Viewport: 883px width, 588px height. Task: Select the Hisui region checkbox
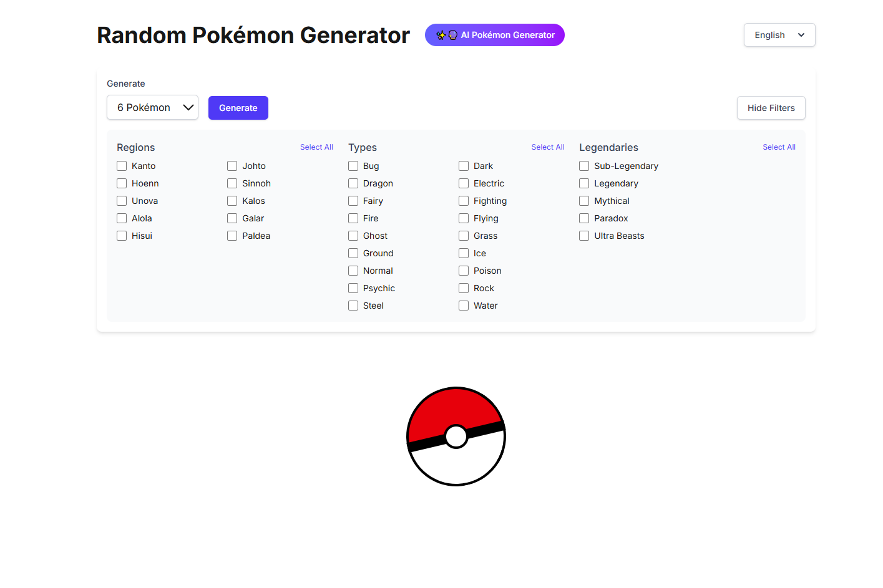[x=122, y=236]
